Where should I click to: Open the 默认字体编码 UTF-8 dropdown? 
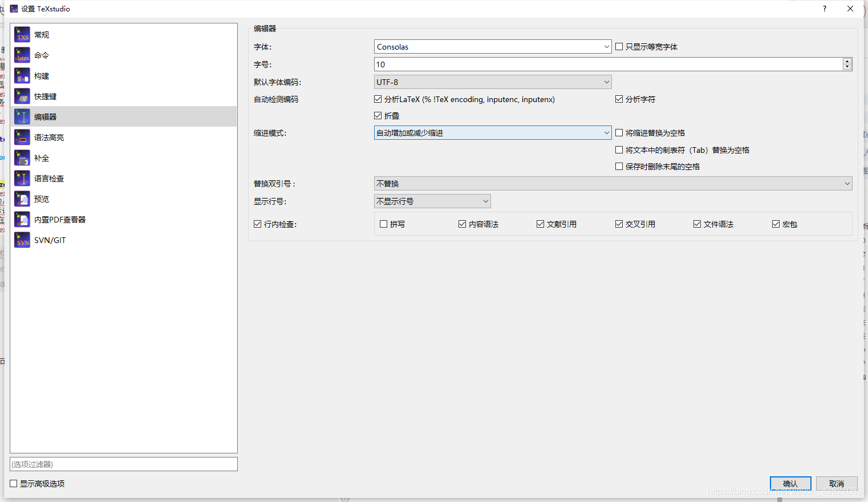[493, 82]
